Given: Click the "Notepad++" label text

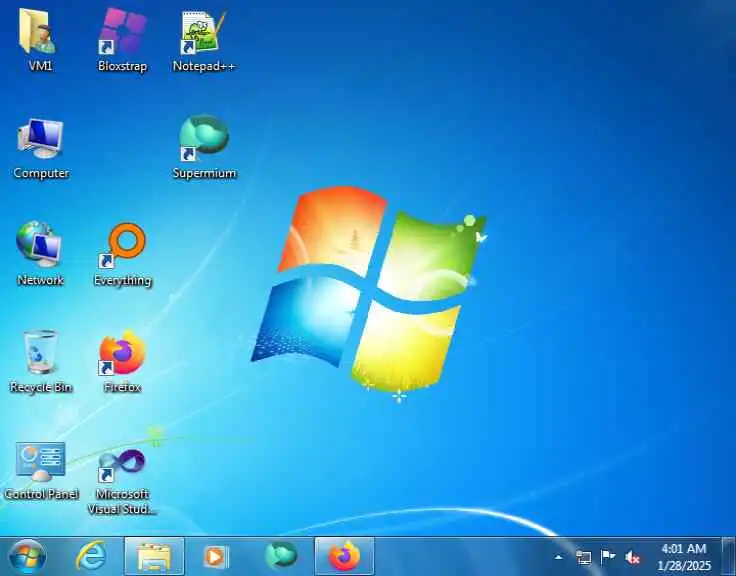Looking at the screenshot, I should 204,66.
